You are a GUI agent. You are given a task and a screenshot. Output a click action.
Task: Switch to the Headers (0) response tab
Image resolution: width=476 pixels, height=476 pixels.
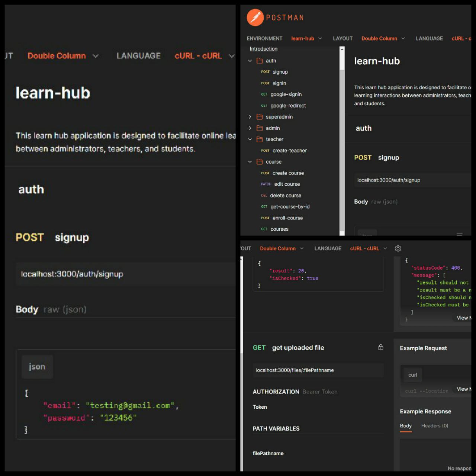point(435,426)
